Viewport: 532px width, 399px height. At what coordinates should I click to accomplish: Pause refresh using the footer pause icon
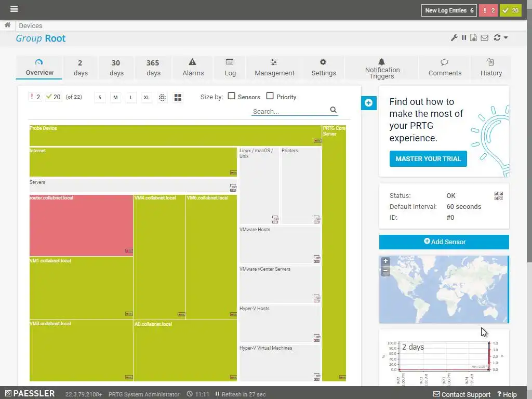pyautogui.click(x=217, y=394)
